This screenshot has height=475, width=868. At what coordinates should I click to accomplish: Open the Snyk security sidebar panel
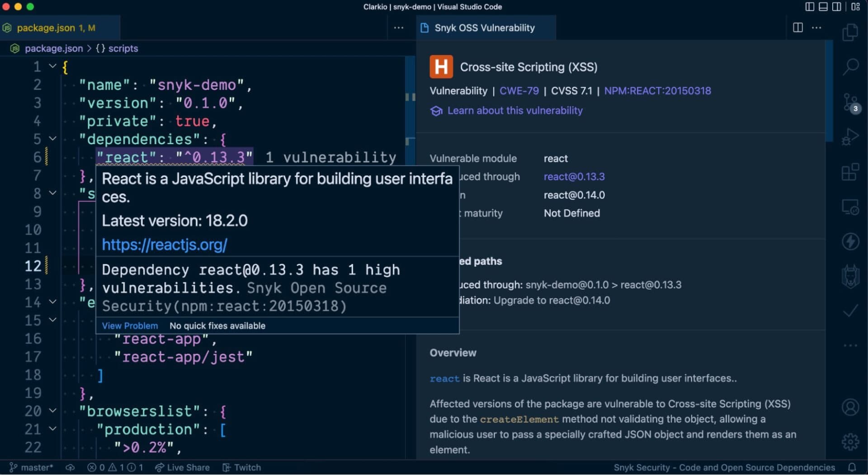850,276
